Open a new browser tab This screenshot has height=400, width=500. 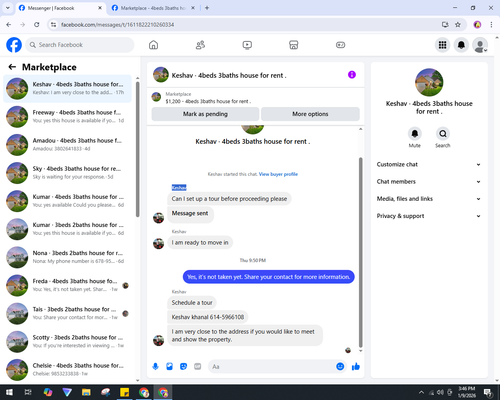[207, 8]
